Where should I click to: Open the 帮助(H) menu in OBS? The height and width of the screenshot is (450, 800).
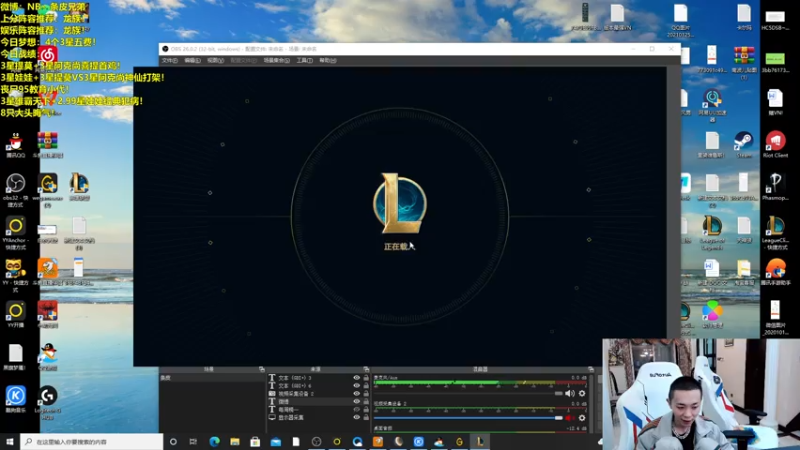pos(328,60)
